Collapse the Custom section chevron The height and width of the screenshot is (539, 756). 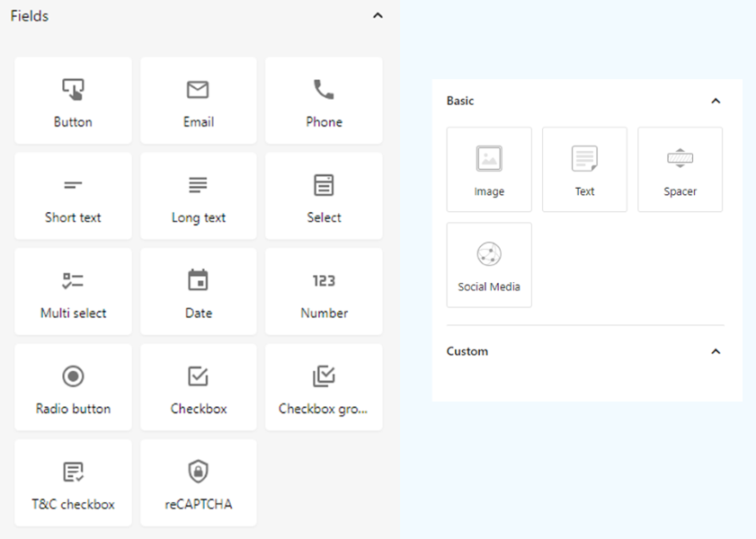pos(716,351)
